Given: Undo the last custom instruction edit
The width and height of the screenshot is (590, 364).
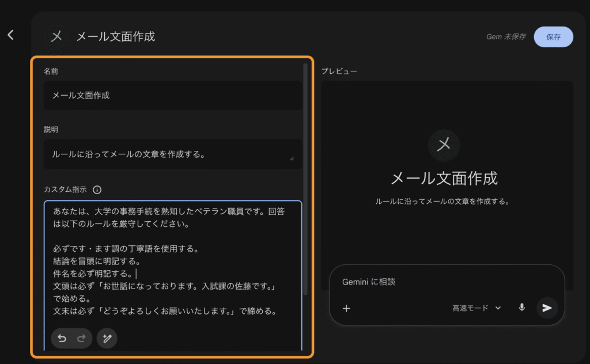Looking at the screenshot, I should [62, 339].
